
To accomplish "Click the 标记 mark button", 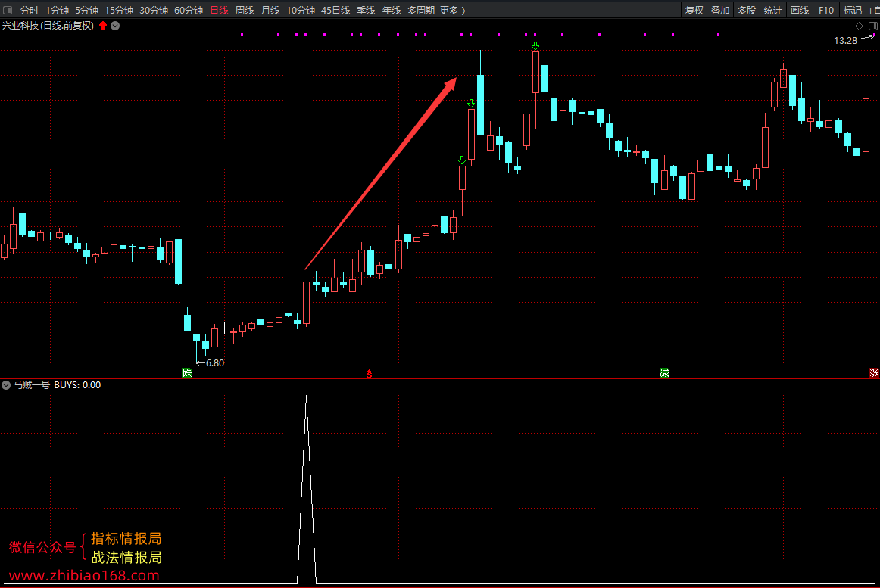I will click(x=853, y=10).
